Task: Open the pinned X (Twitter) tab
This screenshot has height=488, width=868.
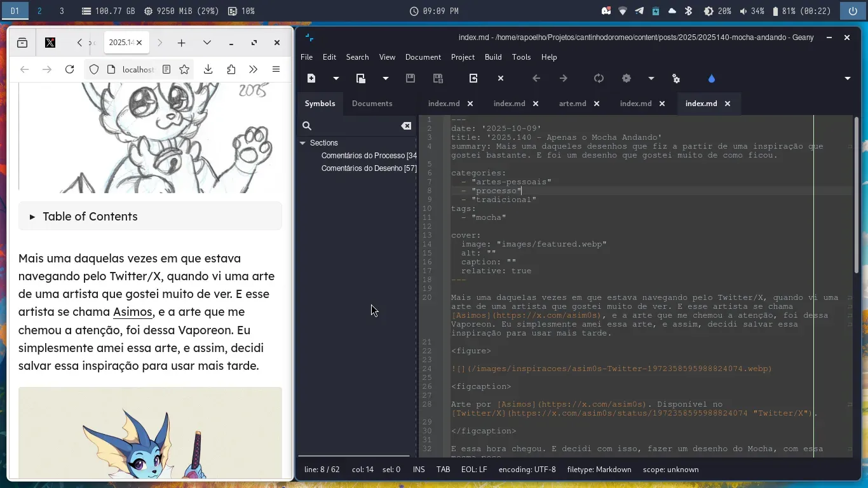Action: pos(50,43)
